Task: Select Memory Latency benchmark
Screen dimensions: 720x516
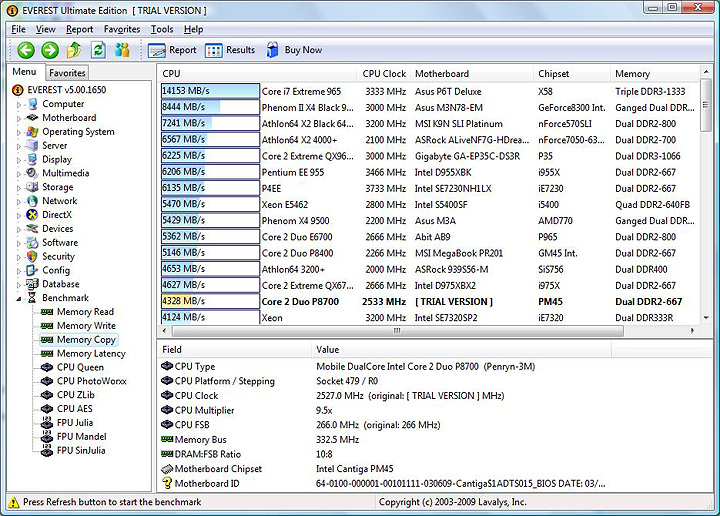Action: (91, 353)
